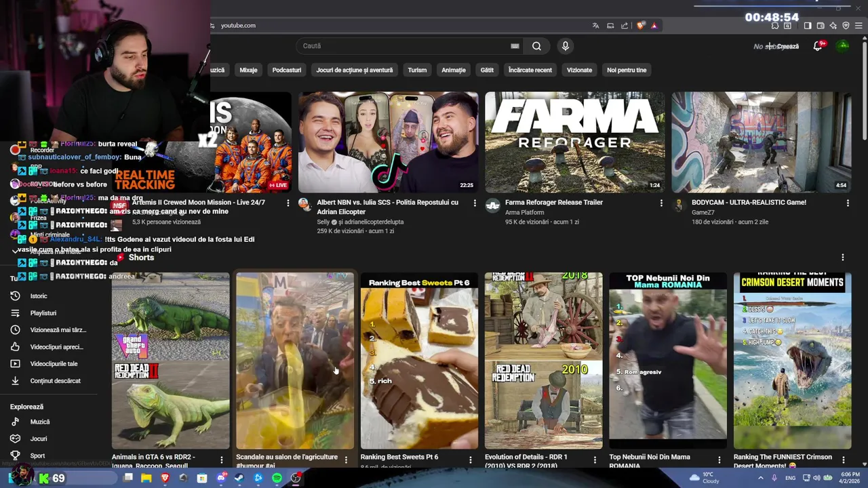The width and height of the screenshot is (868, 488).
Task: Open Steam from the taskbar
Action: point(239,479)
